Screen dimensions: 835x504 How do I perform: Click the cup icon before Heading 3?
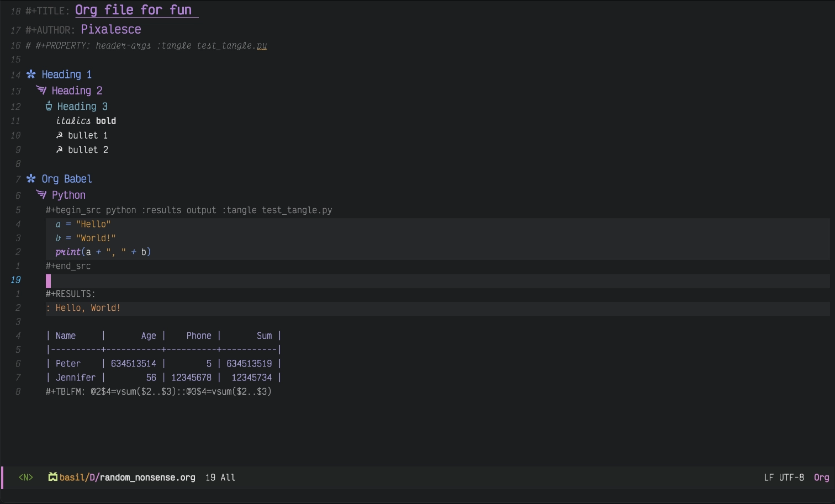click(x=49, y=105)
